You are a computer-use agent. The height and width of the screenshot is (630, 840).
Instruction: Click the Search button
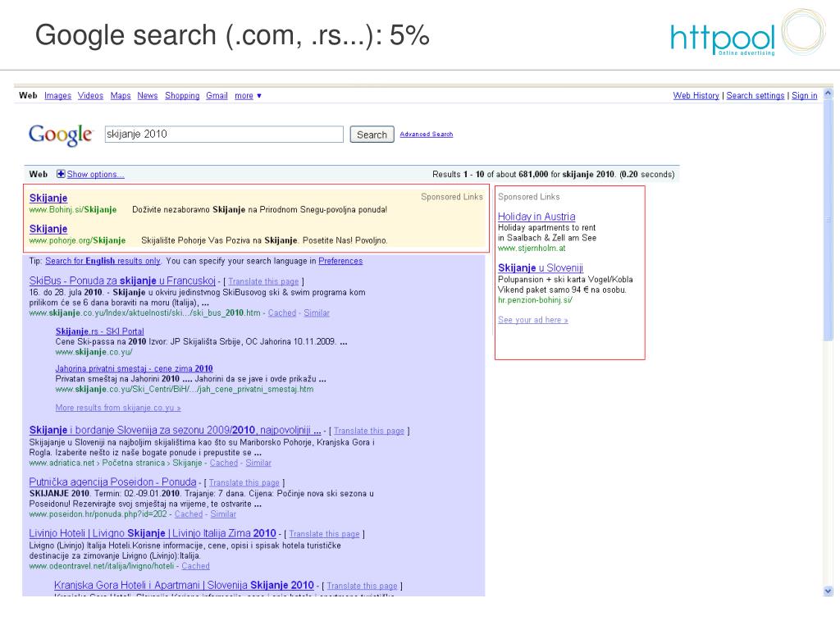[x=372, y=135]
